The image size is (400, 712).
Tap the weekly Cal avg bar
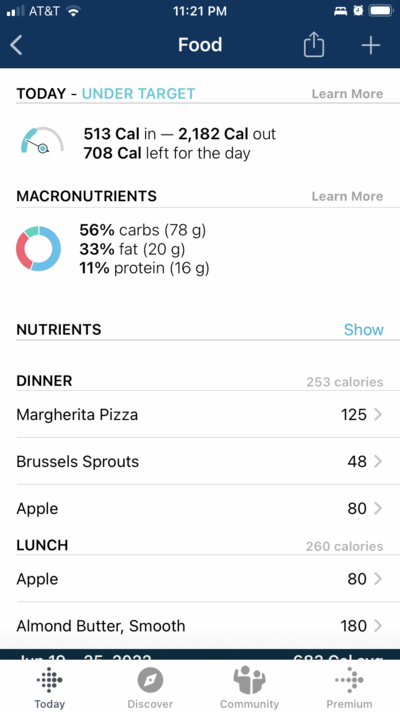pyautogui.click(x=200, y=655)
